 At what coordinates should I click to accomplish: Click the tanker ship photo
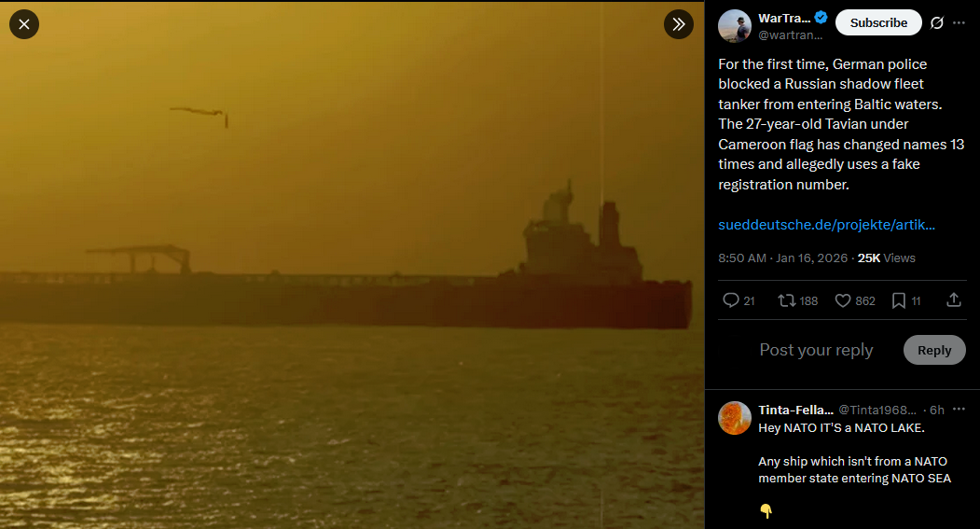pyautogui.click(x=352, y=265)
